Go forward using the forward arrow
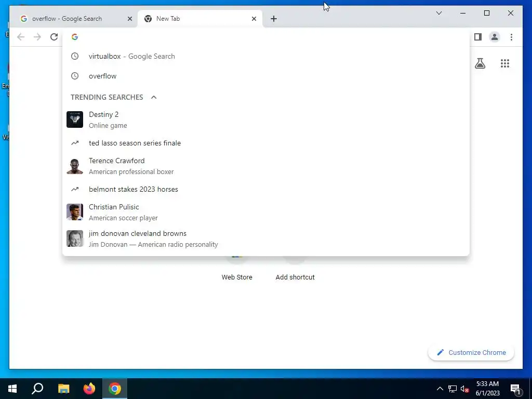 click(37, 37)
